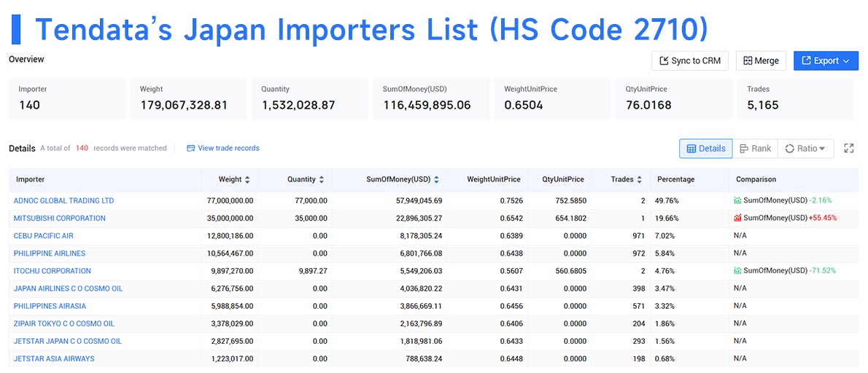Select trades value 571
868x373 pixels.
[638, 306]
